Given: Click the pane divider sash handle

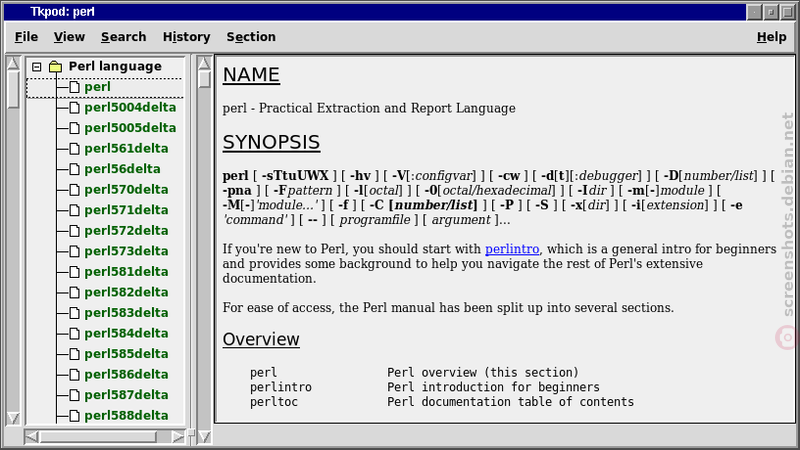Looking at the screenshot, I should 191,434.
